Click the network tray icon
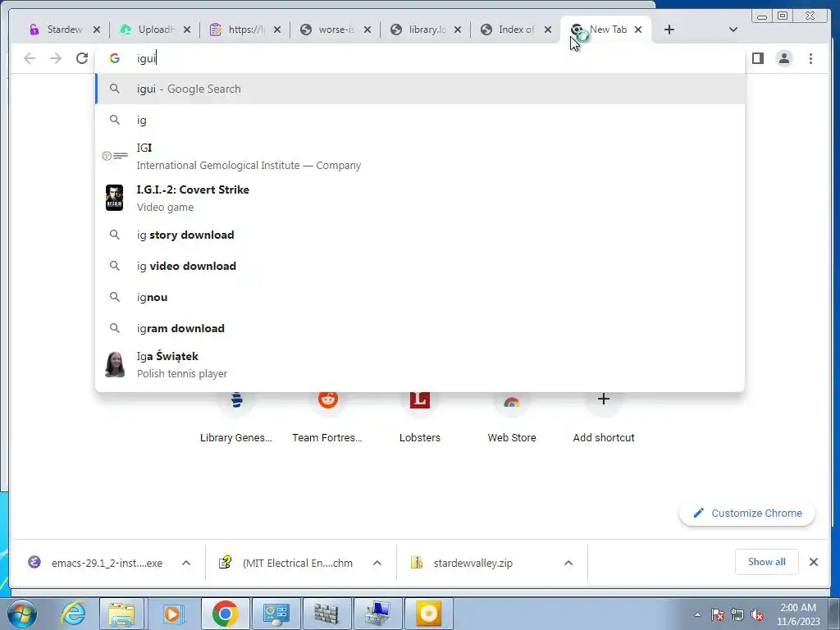 (737, 614)
